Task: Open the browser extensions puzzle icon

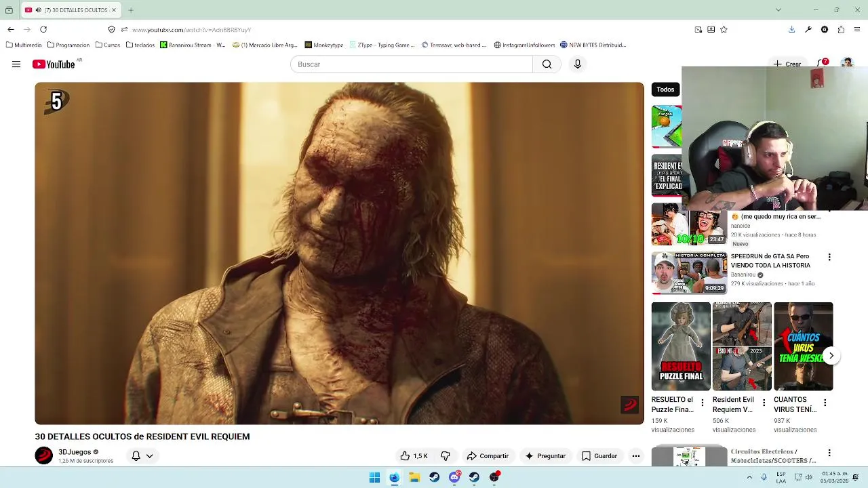Action: click(841, 29)
